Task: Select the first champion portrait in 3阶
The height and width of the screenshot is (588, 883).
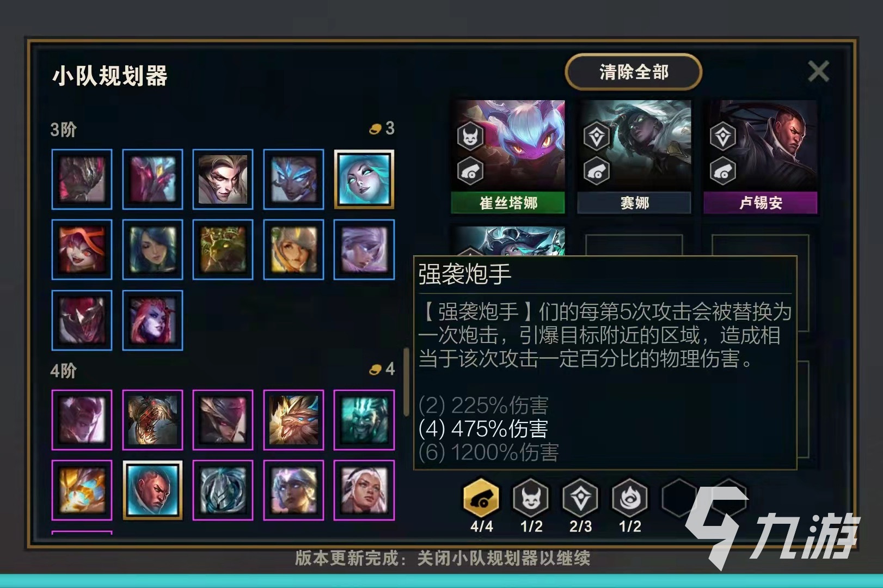Action: pyautogui.click(x=82, y=179)
